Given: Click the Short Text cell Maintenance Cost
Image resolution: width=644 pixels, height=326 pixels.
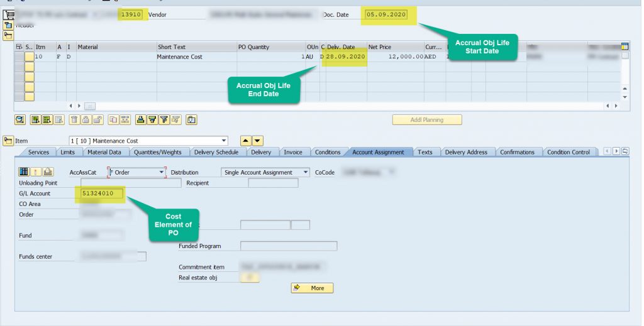Looking at the screenshot, I should pyautogui.click(x=196, y=57).
